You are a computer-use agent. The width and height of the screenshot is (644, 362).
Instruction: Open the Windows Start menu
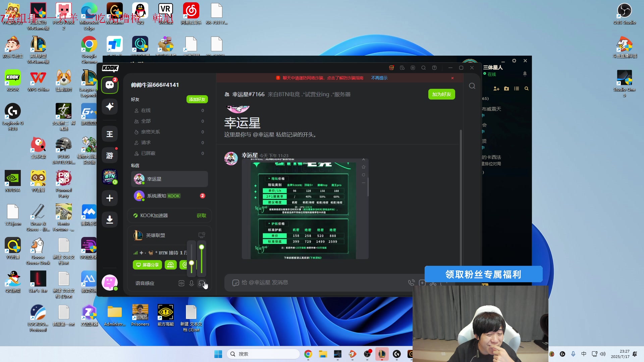tap(218, 354)
